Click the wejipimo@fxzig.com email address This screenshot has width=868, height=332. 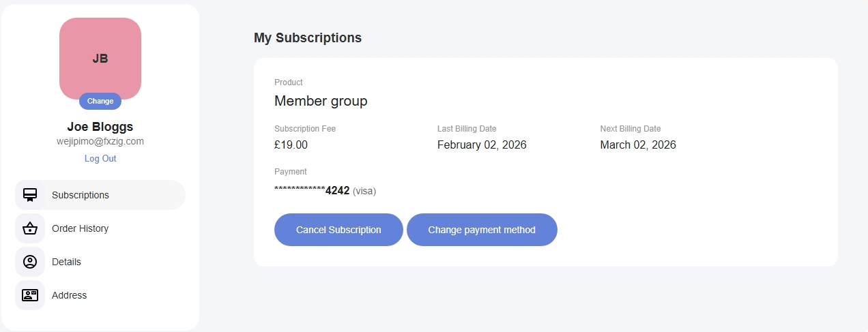point(100,141)
